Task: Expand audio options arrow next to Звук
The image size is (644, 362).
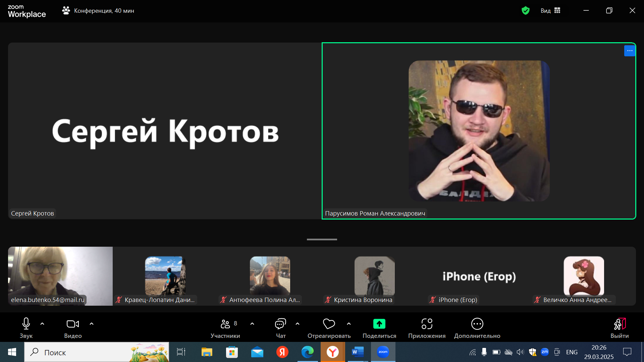Action: (x=42, y=324)
